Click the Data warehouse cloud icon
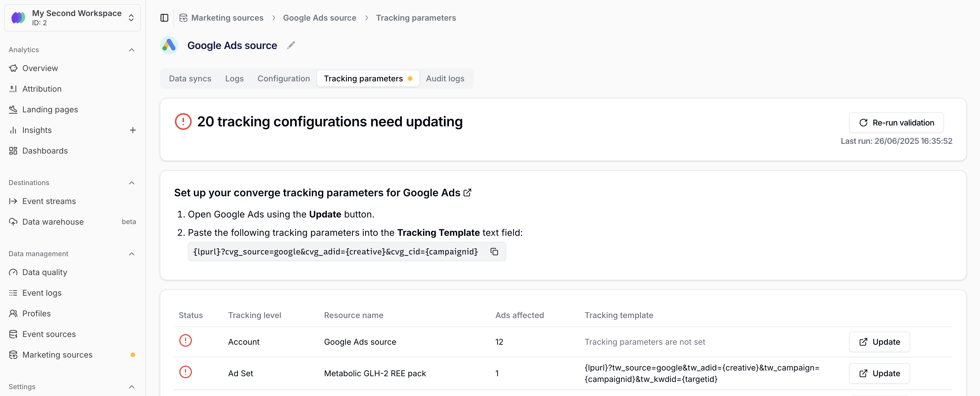Image resolution: width=980 pixels, height=396 pixels. click(13, 222)
